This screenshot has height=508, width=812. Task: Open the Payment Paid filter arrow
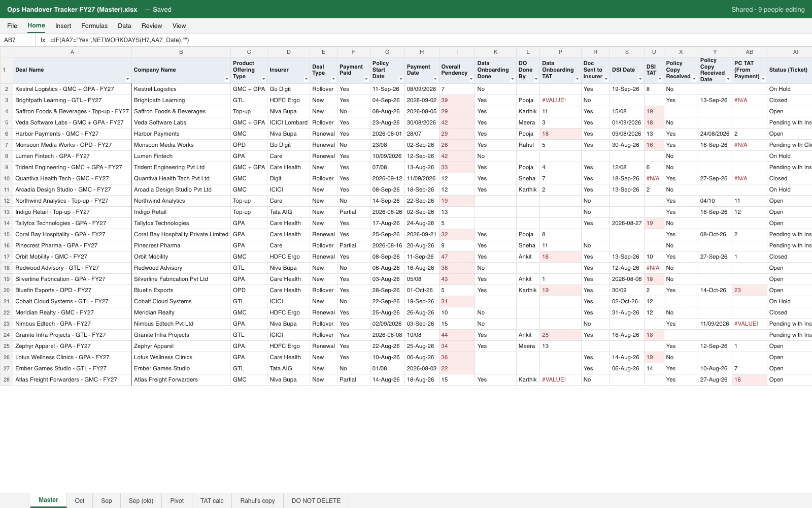[366, 79]
